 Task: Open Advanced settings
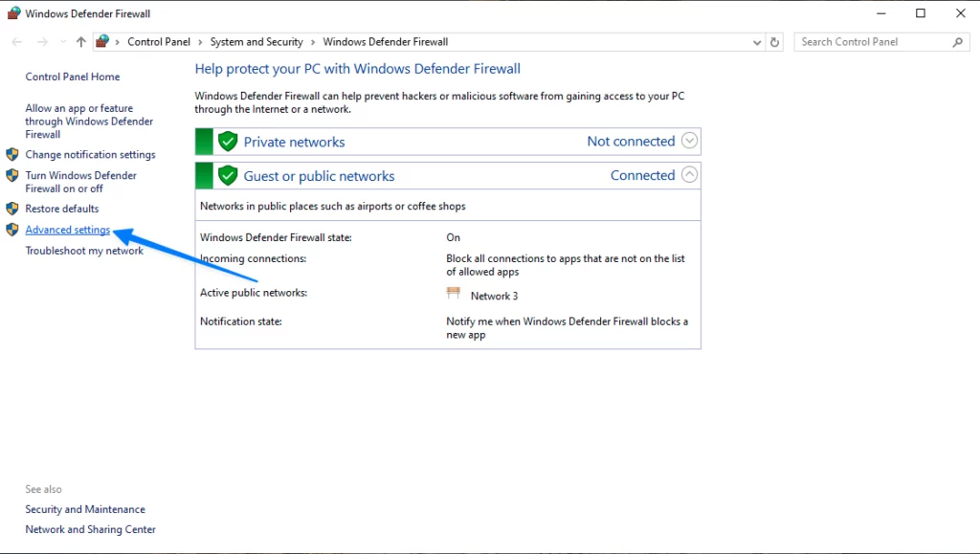(x=67, y=230)
